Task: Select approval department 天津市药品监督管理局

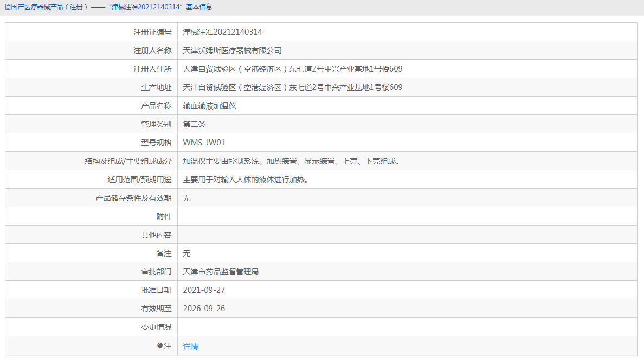Action: click(x=221, y=272)
